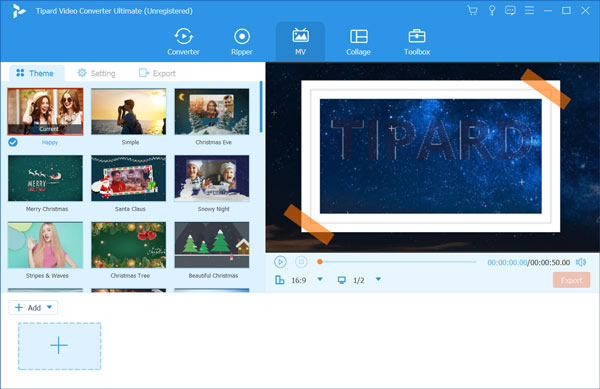600x389 pixels.
Task: Click the 'Beautiful Christmas' theme label
Action: point(214,275)
